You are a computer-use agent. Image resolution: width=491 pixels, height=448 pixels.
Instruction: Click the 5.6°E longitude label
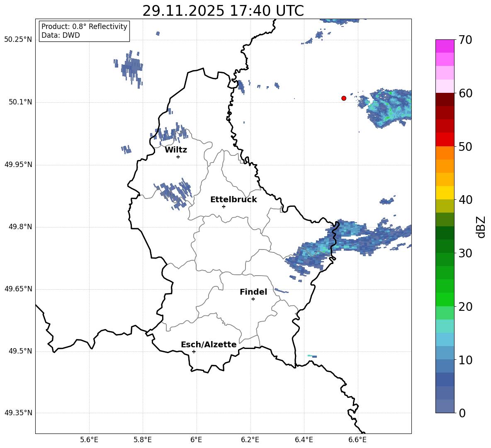pos(89,440)
